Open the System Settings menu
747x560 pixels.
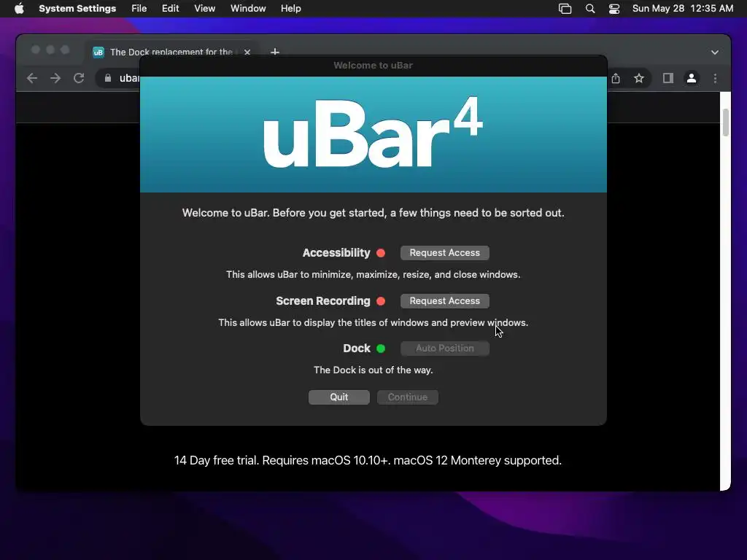77,9
